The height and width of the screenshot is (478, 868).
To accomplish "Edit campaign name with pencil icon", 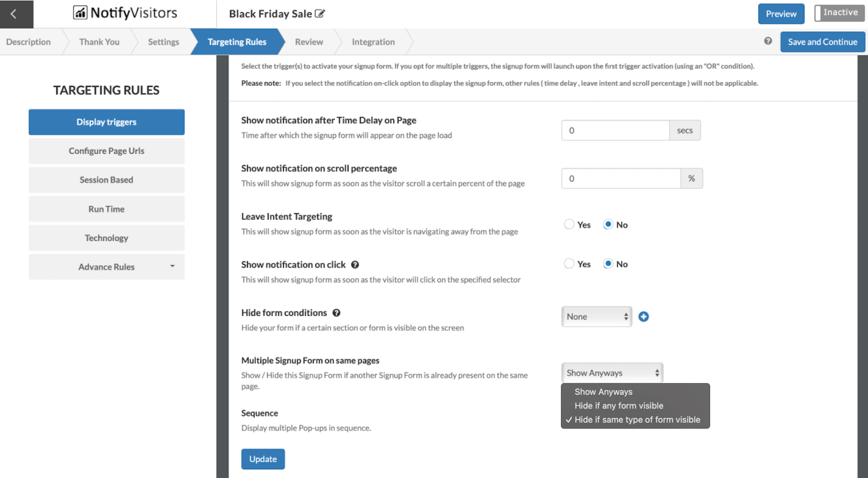I will (320, 14).
